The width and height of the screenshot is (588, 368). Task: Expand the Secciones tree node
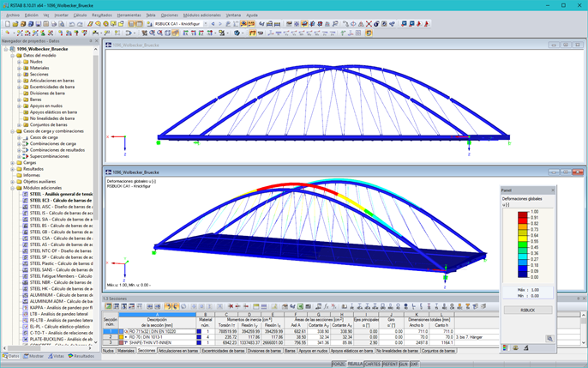19,75
